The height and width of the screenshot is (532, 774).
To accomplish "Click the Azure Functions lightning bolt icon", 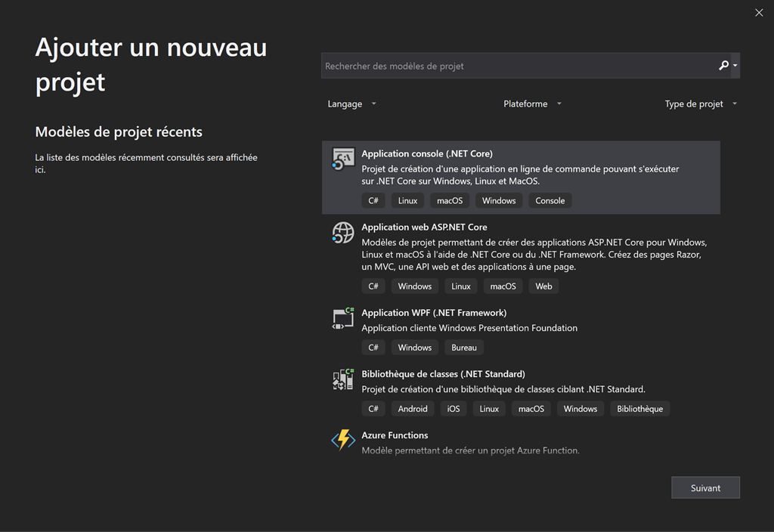I will 342,441.
